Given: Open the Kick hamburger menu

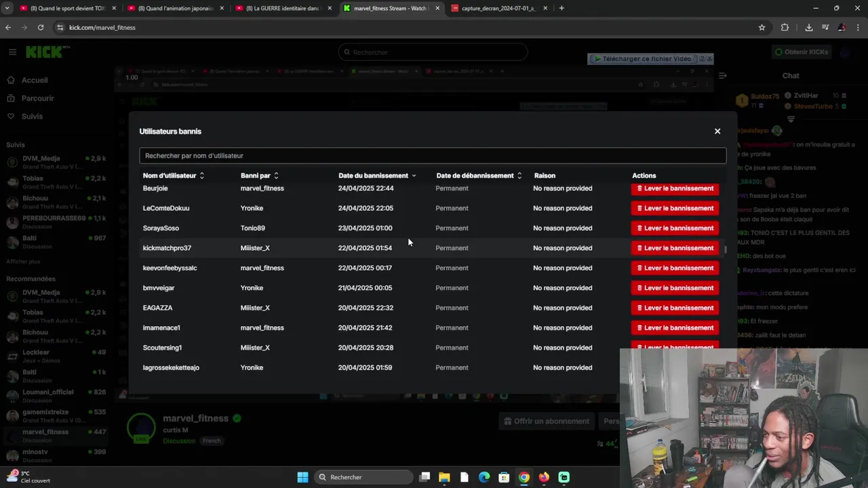Looking at the screenshot, I should point(12,52).
